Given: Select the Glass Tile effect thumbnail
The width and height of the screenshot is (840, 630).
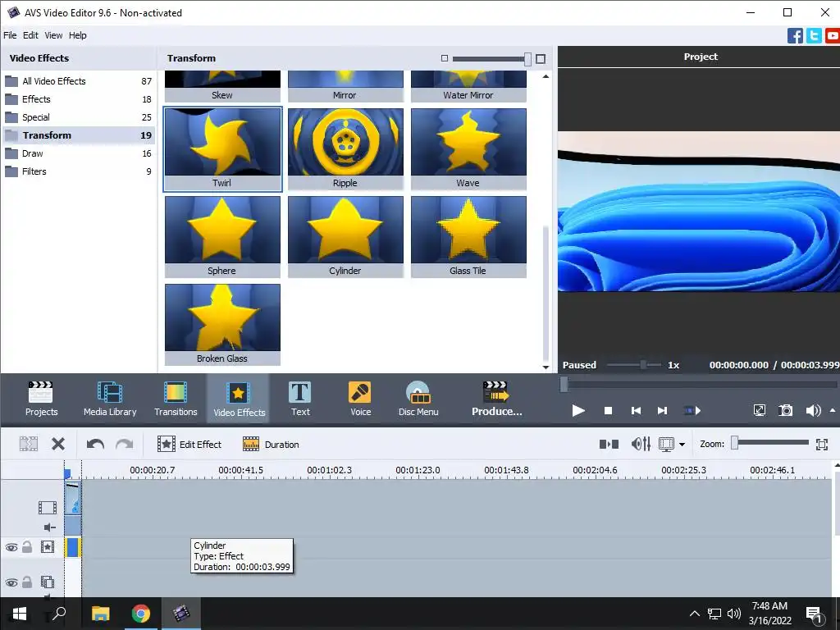Looking at the screenshot, I should click(468, 237).
